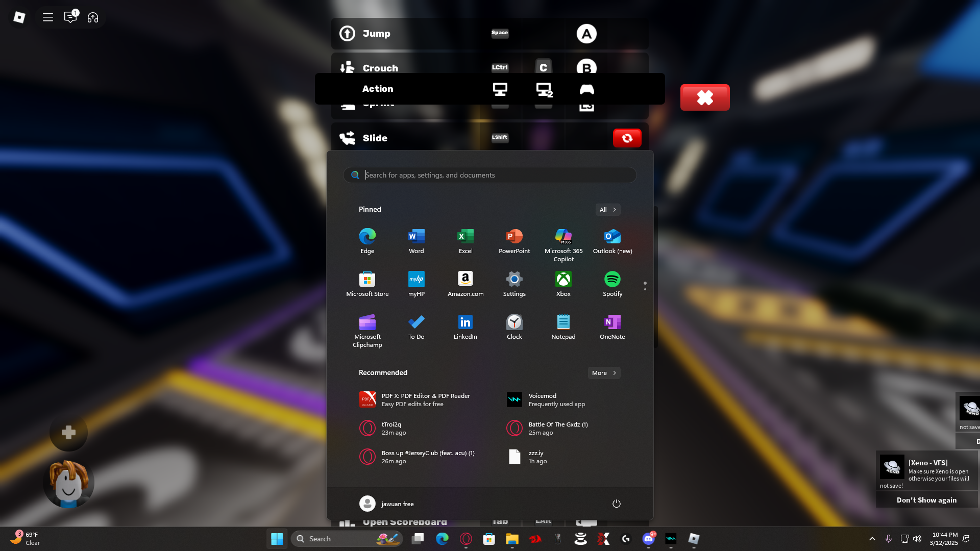Click Don't Show again on Xeno notice
The width and height of the screenshot is (980, 551).
click(926, 500)
